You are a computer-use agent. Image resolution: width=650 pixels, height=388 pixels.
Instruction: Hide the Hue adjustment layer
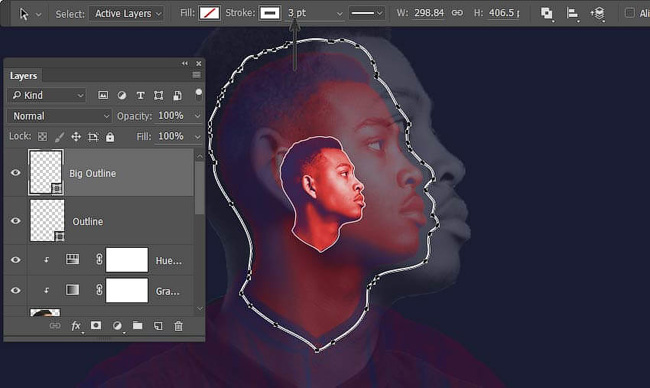[15, 260]
